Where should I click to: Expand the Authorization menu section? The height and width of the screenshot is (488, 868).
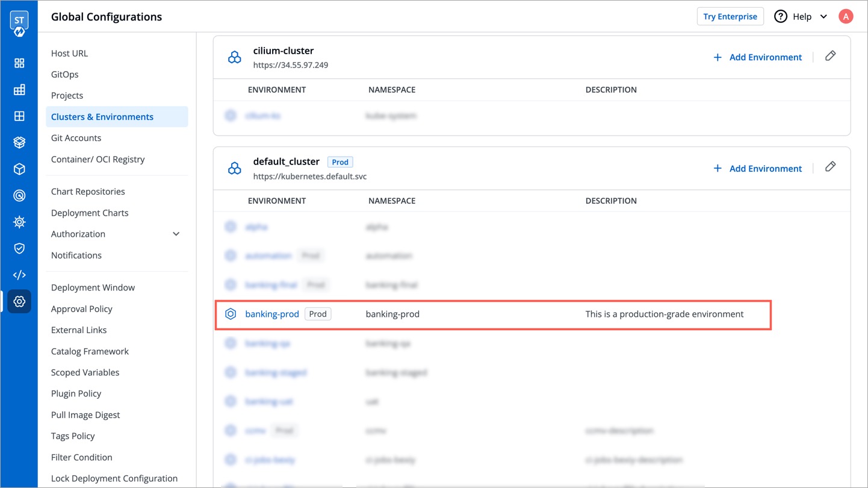(x=176, y=234)
